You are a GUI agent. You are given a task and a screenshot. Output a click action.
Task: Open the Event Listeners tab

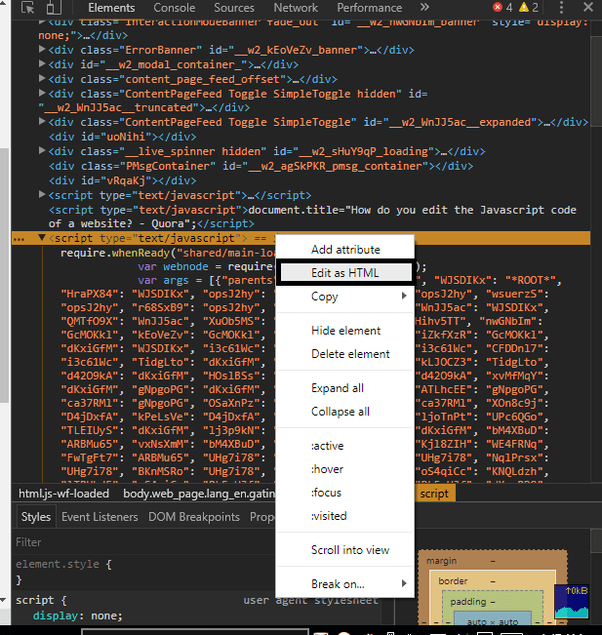(100, 517)
